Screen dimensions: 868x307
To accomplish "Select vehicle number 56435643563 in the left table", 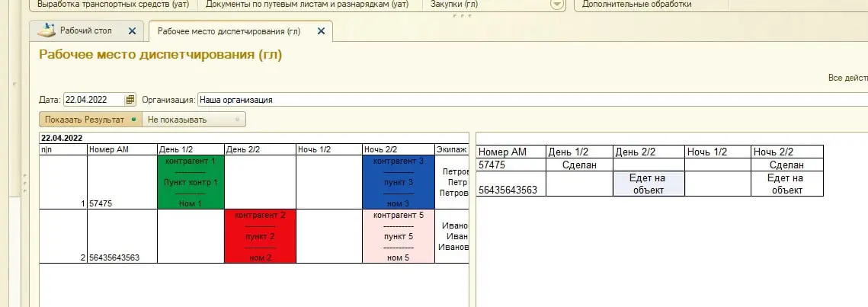I will tap(114, 257).
